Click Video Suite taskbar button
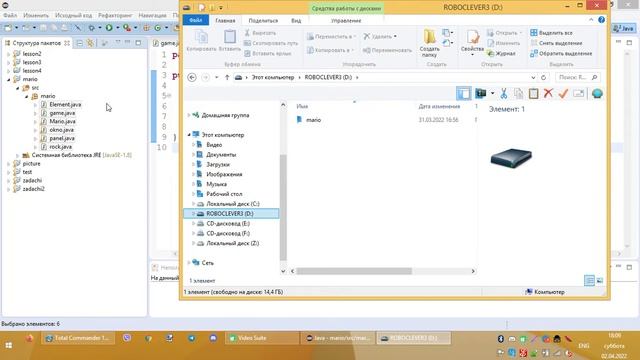 point(262,338)
